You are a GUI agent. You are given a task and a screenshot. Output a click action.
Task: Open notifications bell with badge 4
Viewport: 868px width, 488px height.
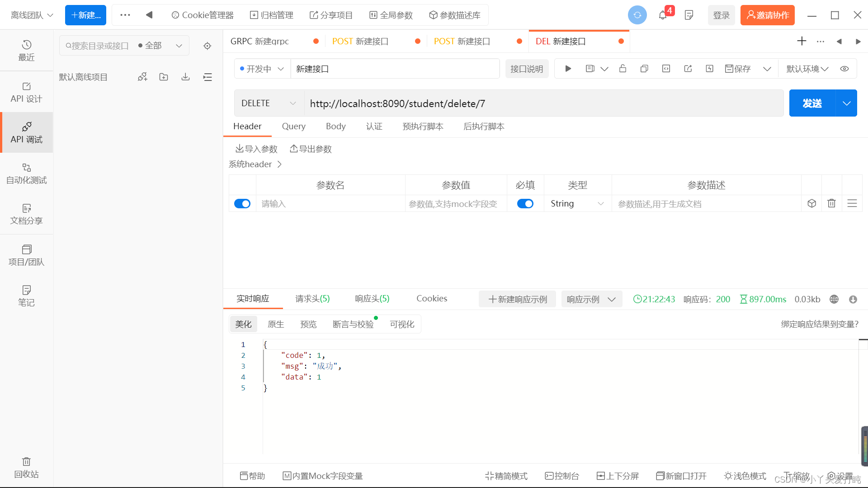tap(663, 15)
